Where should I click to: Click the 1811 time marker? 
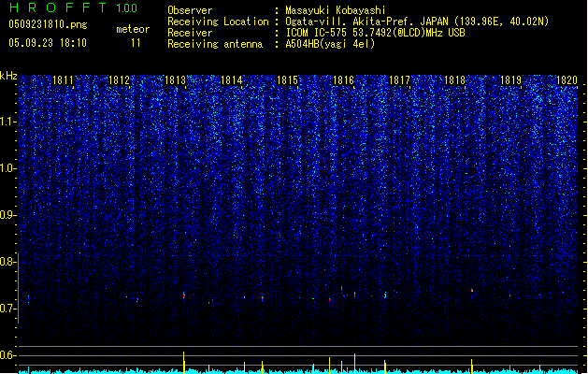[63, 80]
